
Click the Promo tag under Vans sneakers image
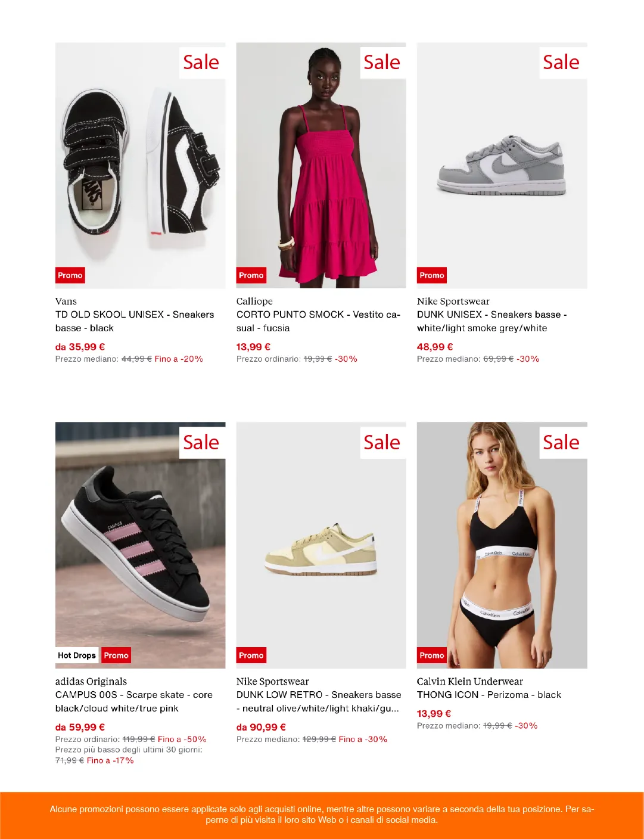click(x=70, y=275)
